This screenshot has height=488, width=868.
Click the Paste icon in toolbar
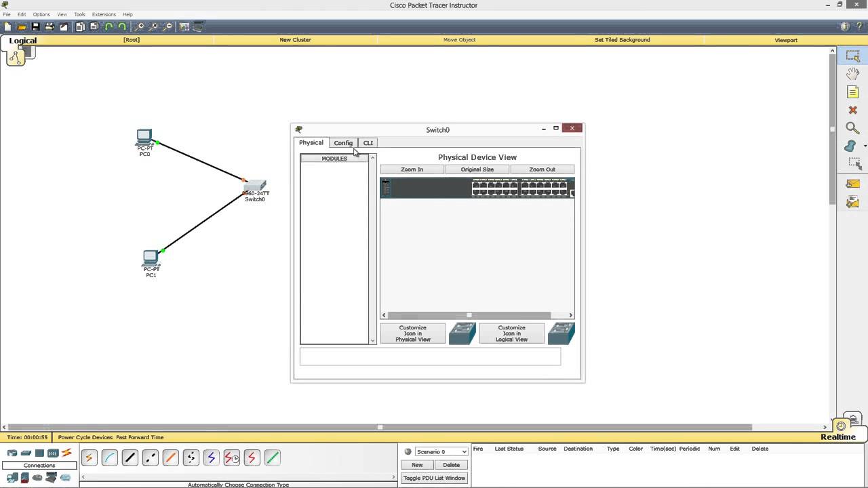pyautogui.click(x=94, y=27)
